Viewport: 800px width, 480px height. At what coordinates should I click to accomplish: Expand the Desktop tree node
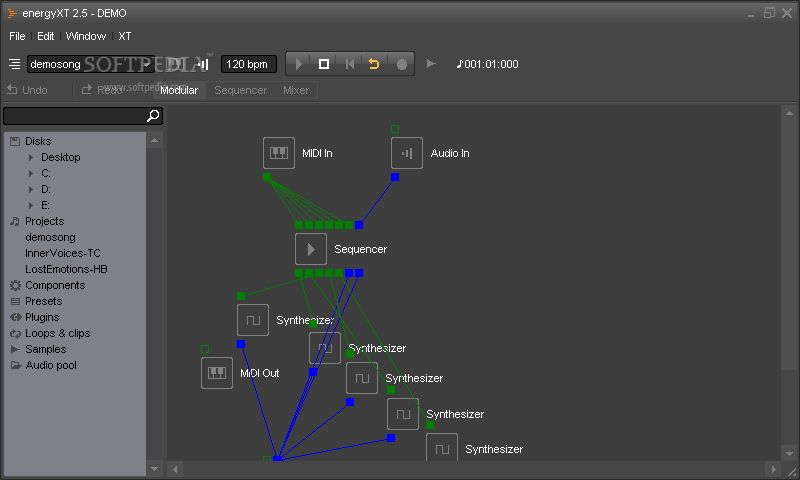(x=31, y=157)
